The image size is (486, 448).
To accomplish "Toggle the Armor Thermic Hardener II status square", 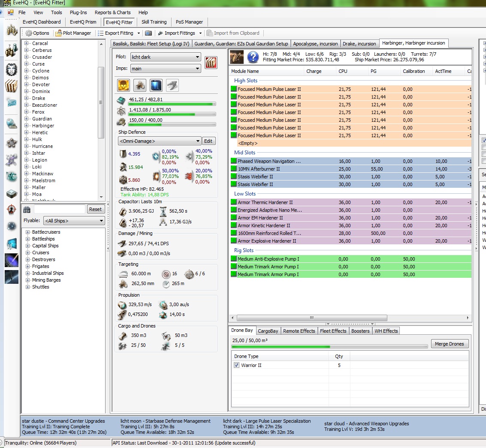I will click(234, 202).
